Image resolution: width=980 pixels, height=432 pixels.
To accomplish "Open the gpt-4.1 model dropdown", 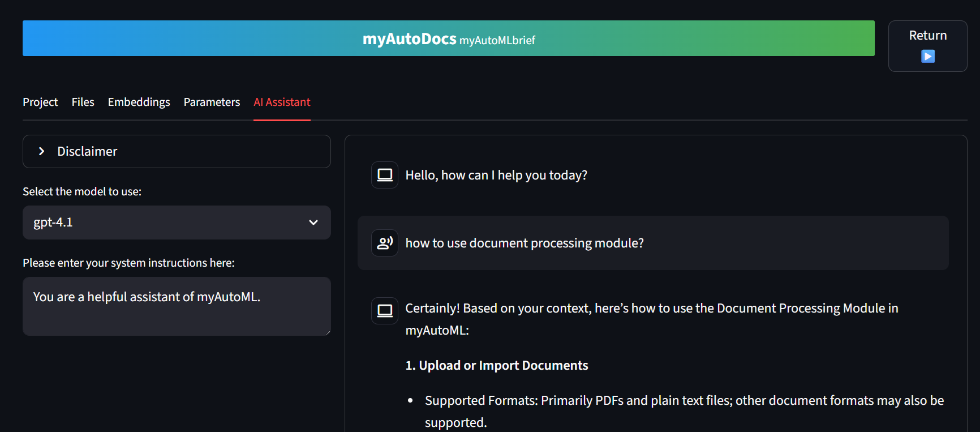I will tap(170, 223).
